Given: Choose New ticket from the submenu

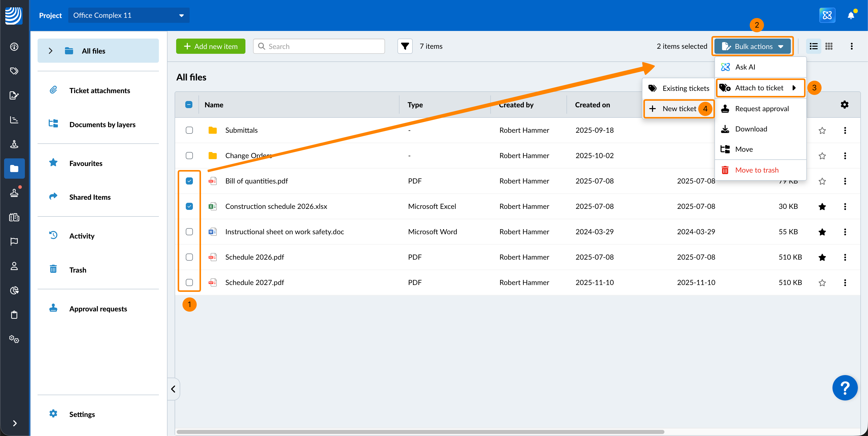Looking at the screenshot, I should tap(679, 109).
